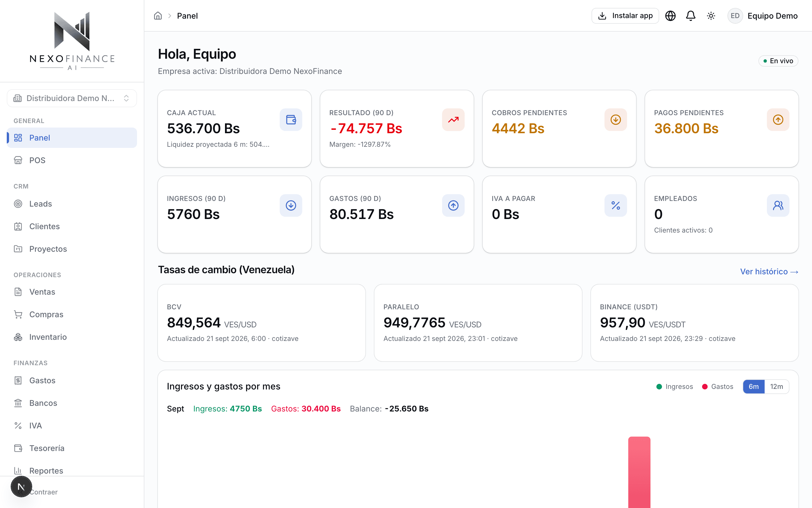Click the upload icon on Gastos (90 D) card
Screen dimensions: 812x508
pos(453,205)
